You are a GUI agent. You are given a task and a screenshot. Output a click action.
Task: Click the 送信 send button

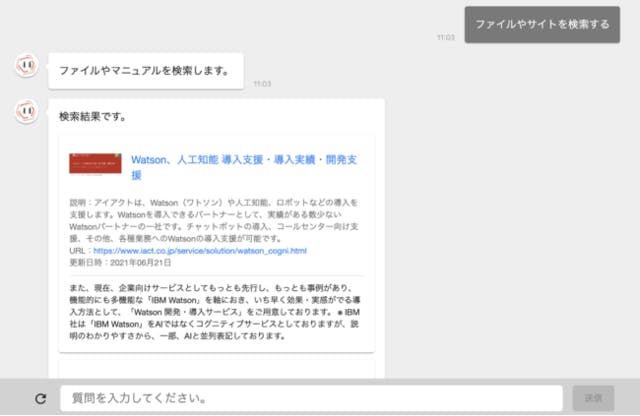(593, 398)
